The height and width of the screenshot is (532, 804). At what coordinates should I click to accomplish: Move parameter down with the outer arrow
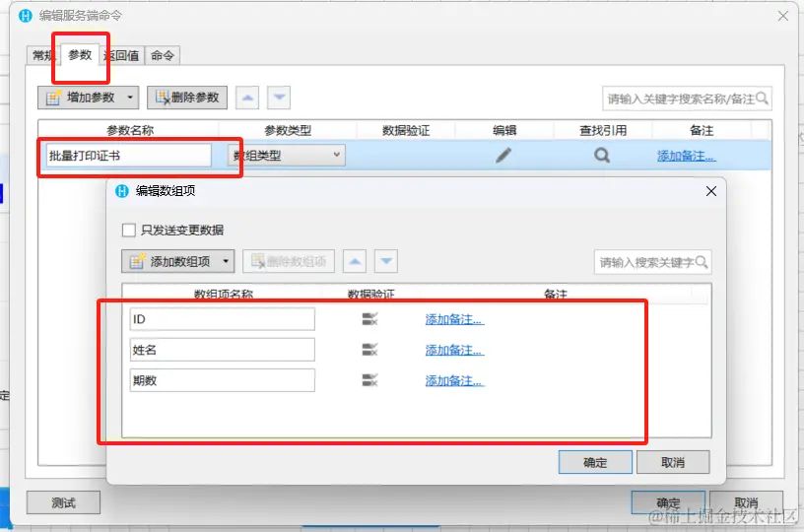point(279,98)
